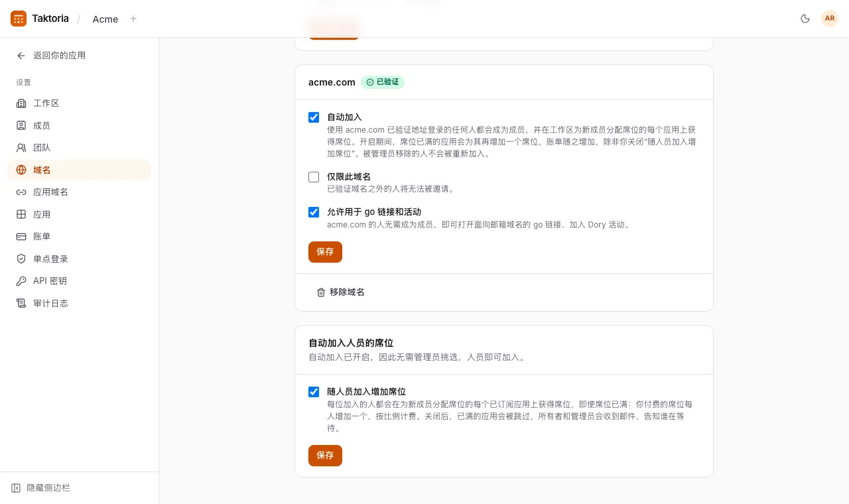
Task: Click the 应用 grid icon
Action: click(21, 214)
